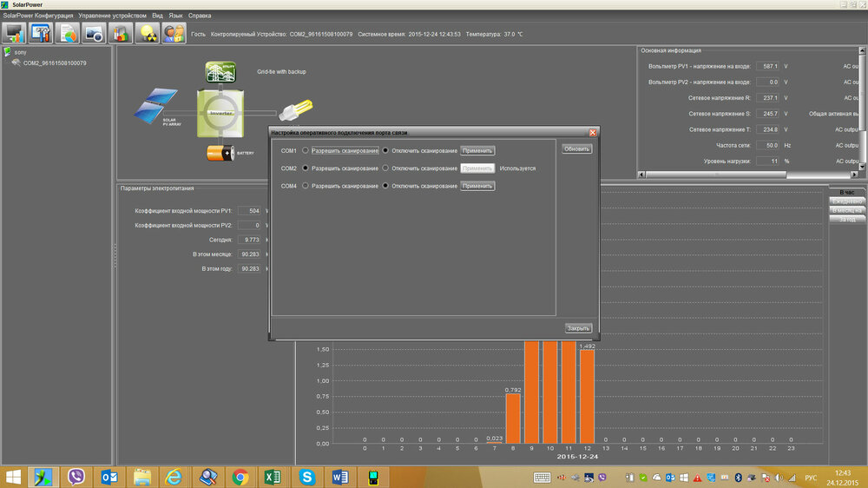Click the camera snapshot toolbar icon

click(94, 33)
